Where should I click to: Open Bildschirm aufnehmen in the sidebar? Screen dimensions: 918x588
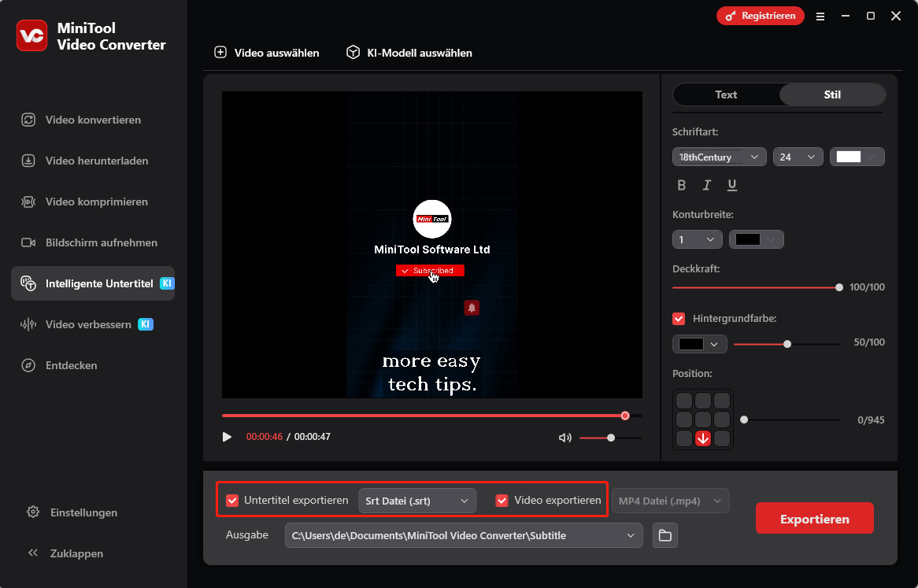click(x=92, y=242)
